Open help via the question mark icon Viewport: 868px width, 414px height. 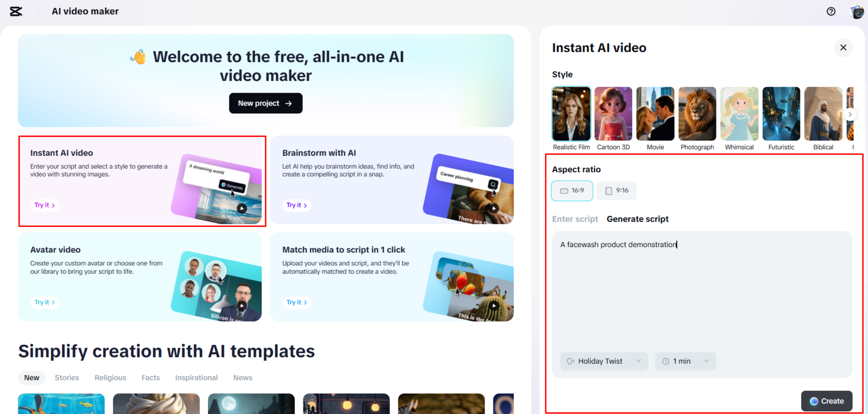point(831,11)
